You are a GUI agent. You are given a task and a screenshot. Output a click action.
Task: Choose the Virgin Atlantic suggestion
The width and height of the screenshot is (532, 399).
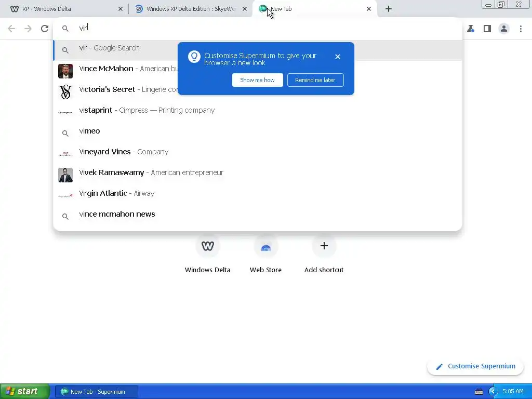click(258, 193)
